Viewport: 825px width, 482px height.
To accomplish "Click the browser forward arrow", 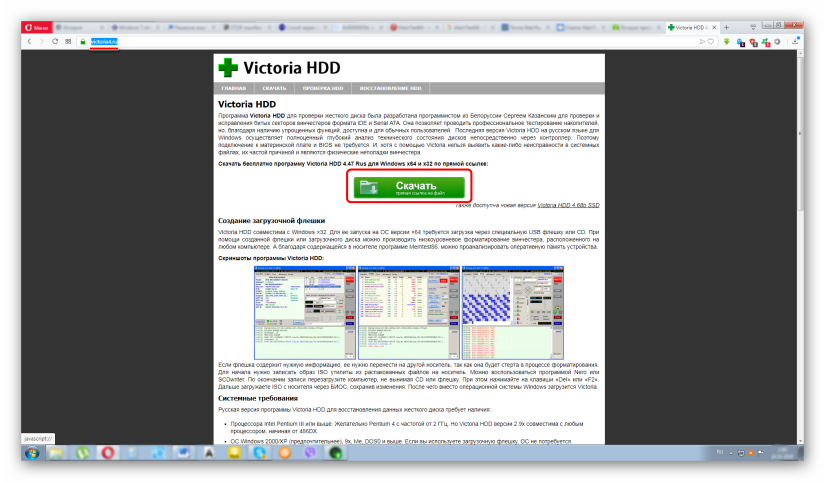I will [x=41, y=42].
